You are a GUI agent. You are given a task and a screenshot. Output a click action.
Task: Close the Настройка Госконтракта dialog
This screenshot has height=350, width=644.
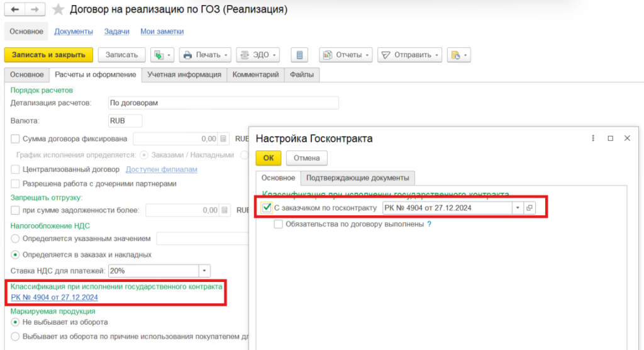click(627, 138)
